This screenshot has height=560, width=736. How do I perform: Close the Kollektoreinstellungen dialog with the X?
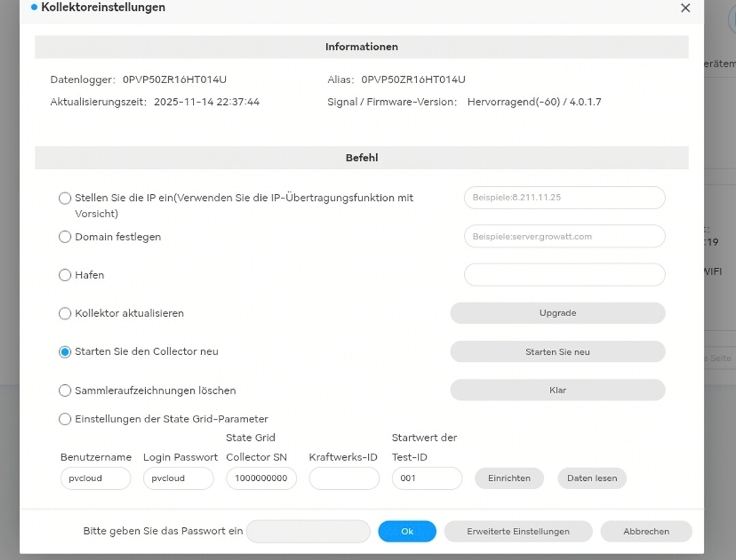pos(686,8)
